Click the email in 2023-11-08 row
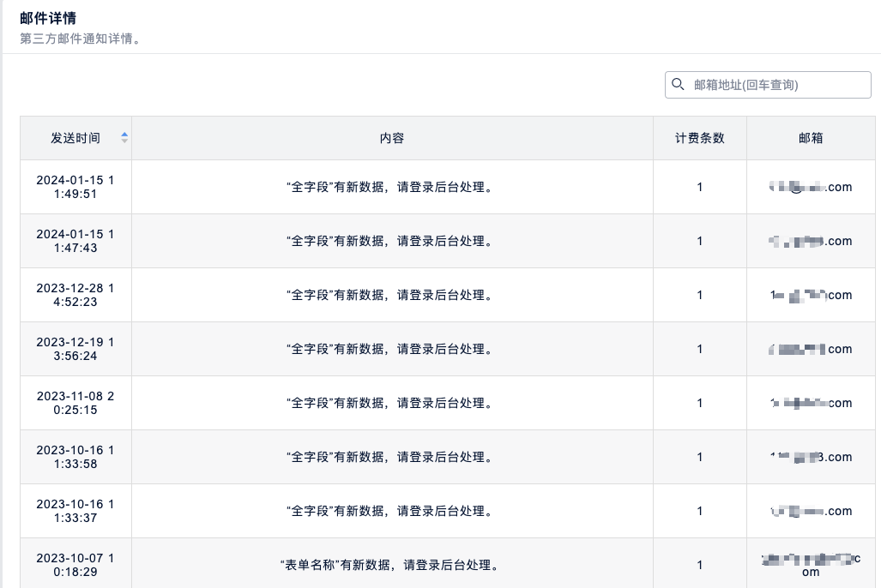This screenshot has height=588, width=881. 811,403
